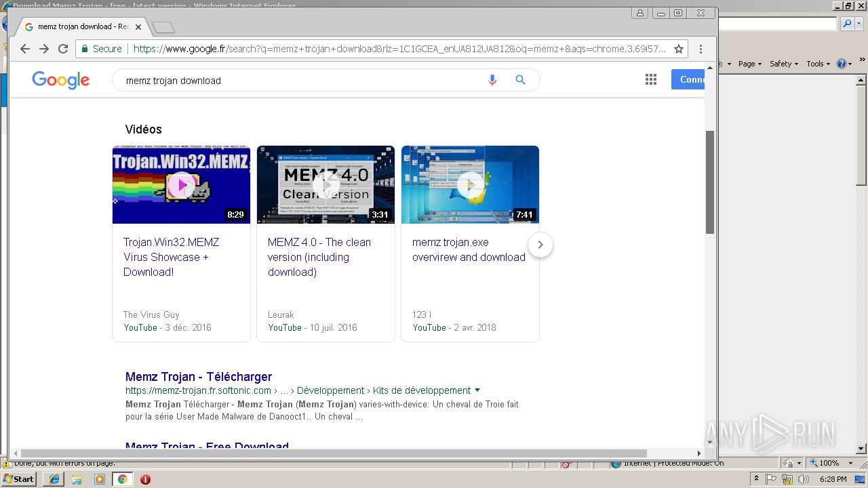
Task: Launch the media player from the taskbar
Action: [x=100, y=479]
